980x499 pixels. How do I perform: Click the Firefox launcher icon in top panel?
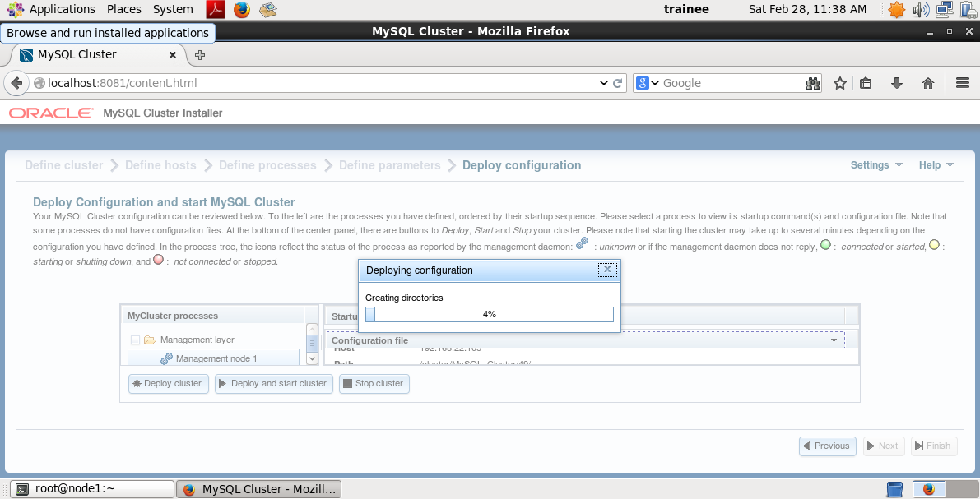[241, 10]
